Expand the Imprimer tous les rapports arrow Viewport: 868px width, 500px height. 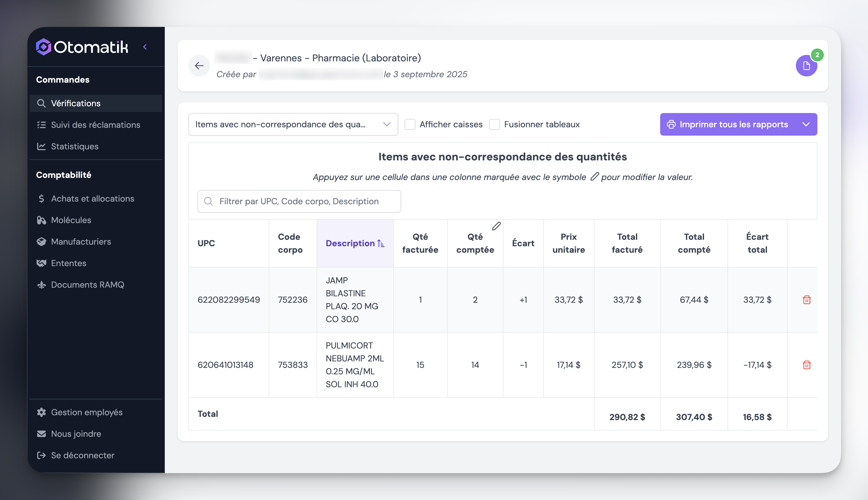(x=806, y=124)
